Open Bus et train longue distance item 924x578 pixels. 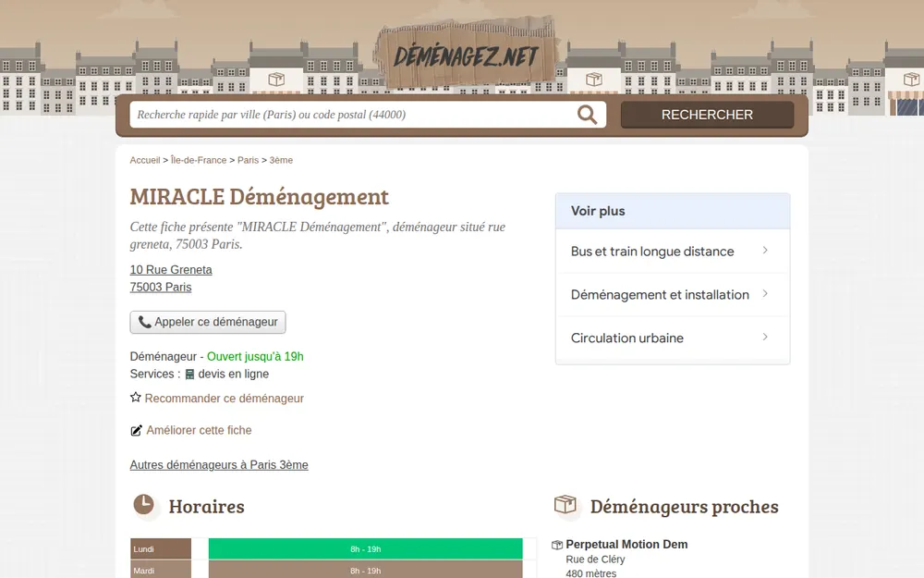click(x=673, y=252)
